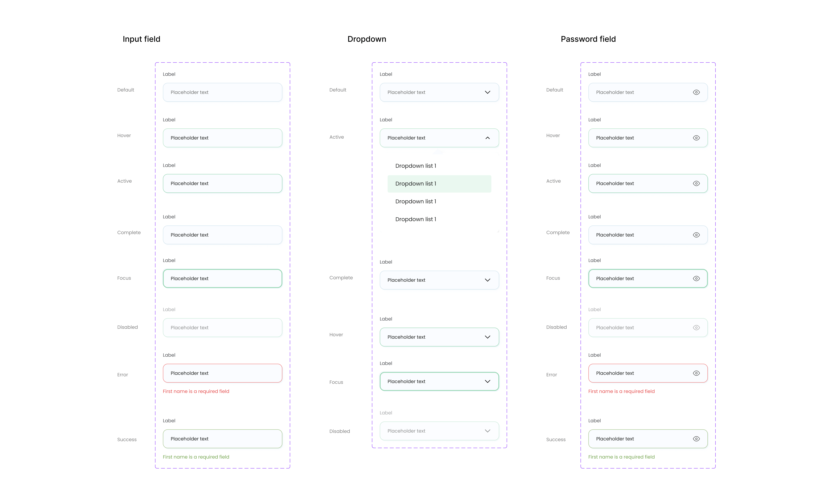The height and width of the screenshot is (504, 833).
Task: Click the red error message under the Input field Error input
Action: pyautogui.click(x=196, y=391)
